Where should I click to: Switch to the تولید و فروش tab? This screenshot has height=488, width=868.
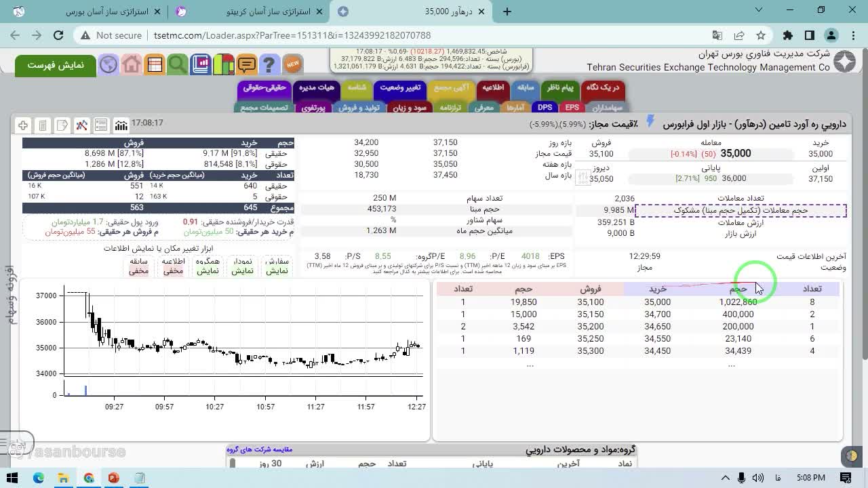coord(359,107)
